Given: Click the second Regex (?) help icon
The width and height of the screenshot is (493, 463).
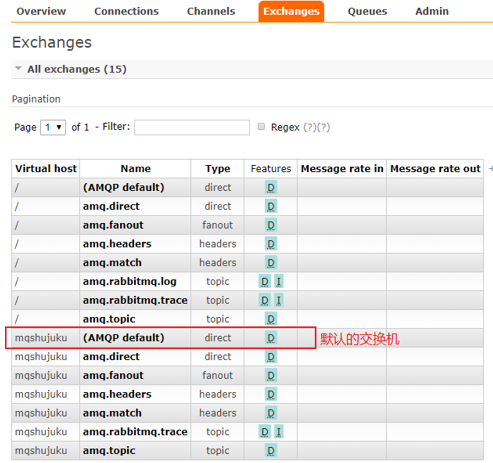Looking at the screenshot, I should pos(323,127).
